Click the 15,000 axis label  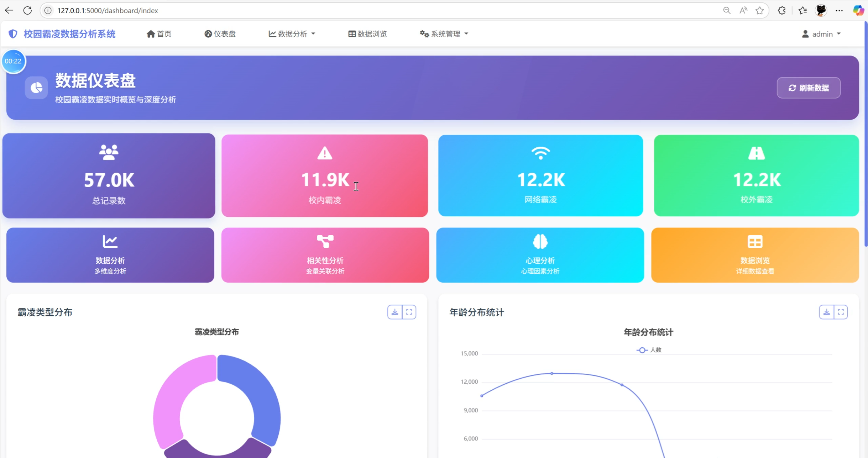coord(469,353)
